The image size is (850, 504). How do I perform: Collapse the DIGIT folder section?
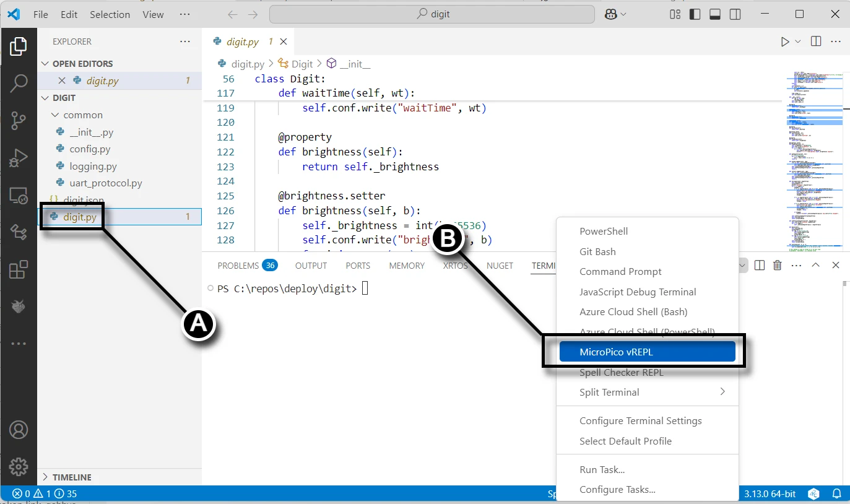pyautogui.click(x=45, y=98)
